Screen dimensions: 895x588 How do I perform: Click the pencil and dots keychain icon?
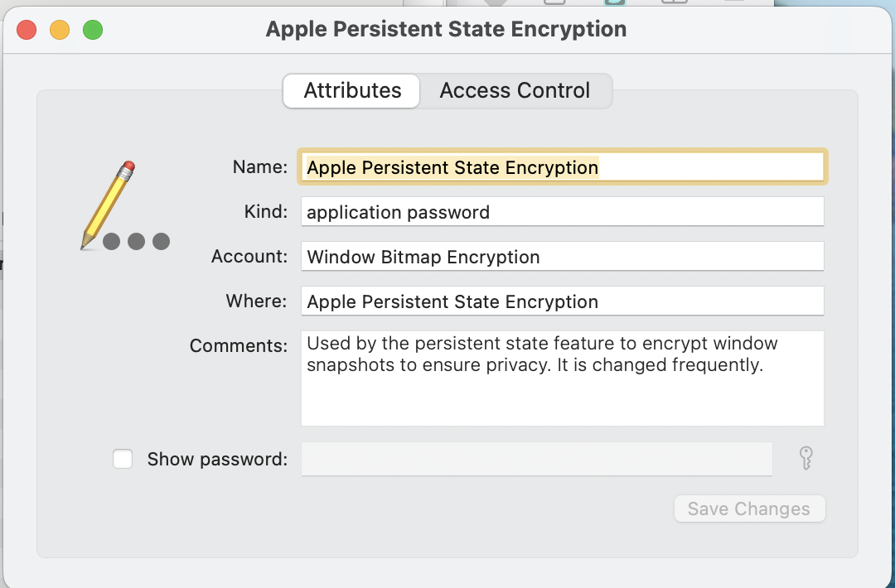click(124, 207)
